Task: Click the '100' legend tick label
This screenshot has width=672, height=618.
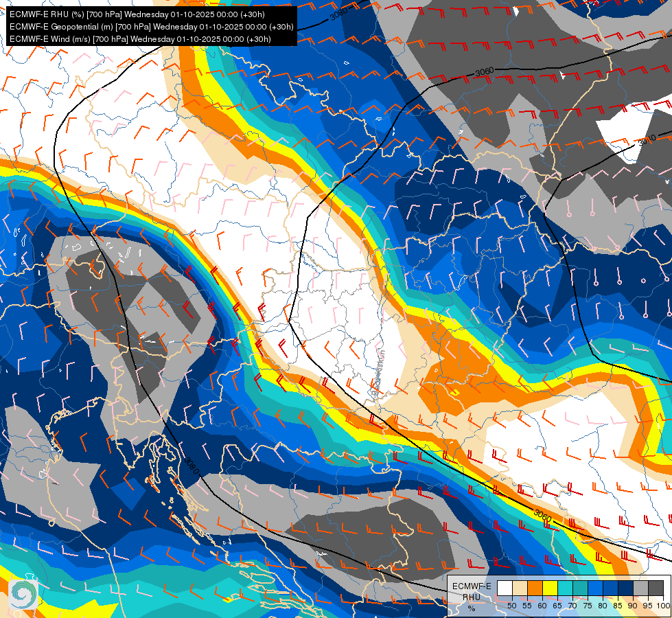Action: 663,606
